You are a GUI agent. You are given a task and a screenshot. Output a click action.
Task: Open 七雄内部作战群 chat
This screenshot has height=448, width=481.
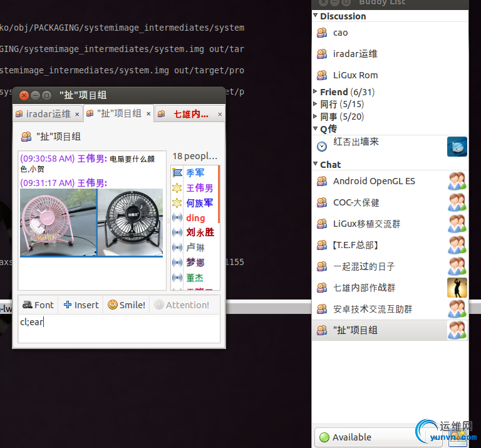(390, 288)
